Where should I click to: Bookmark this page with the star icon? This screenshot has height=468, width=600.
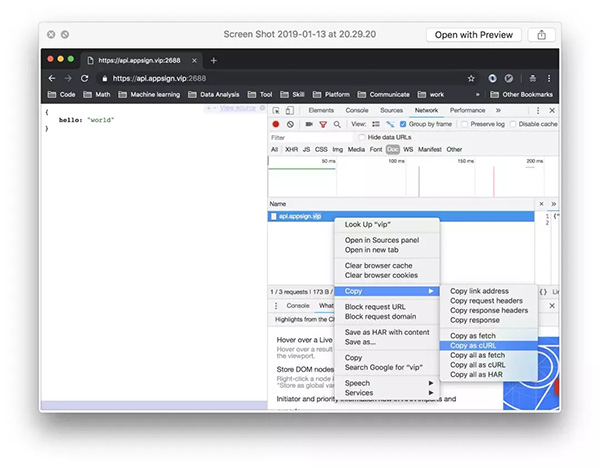coord(471,78)
